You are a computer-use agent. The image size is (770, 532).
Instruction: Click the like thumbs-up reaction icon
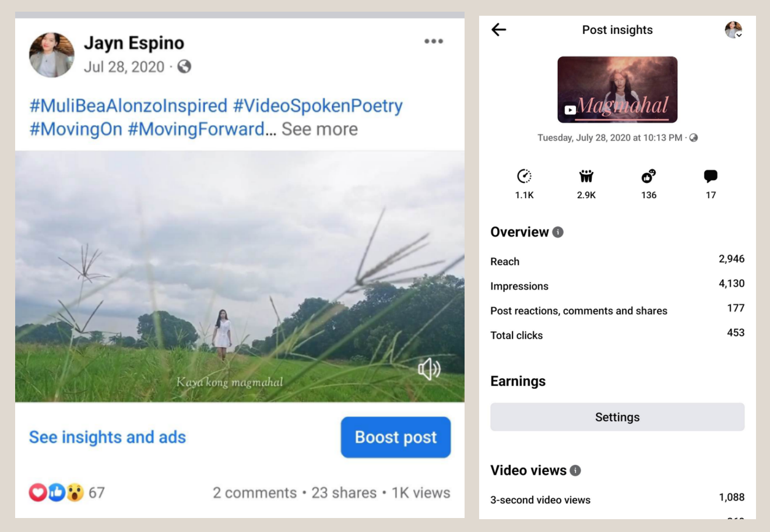57,492
